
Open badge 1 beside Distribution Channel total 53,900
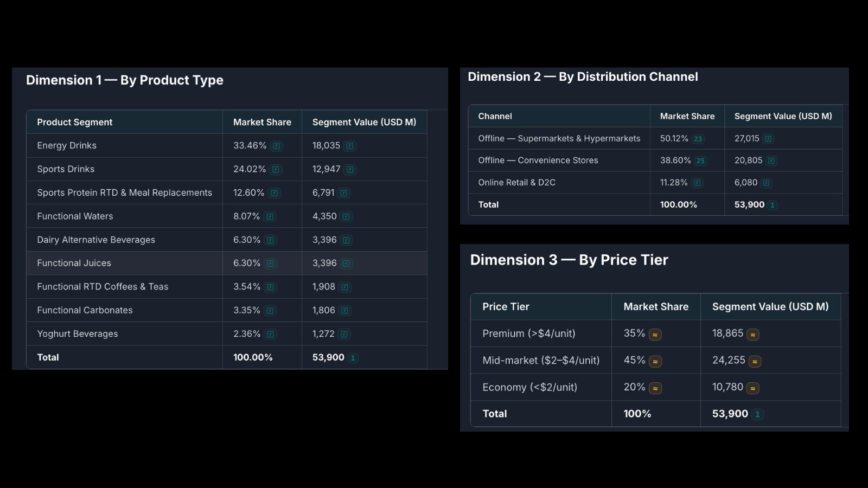[x=773, y=205]
